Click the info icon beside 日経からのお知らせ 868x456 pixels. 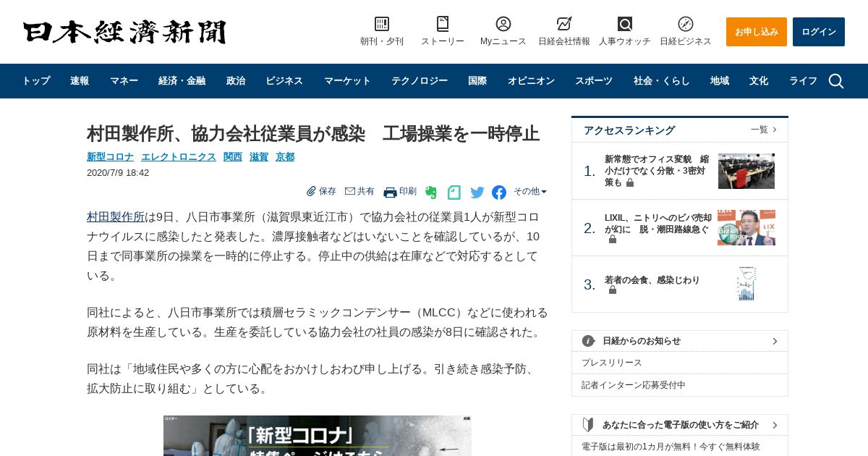(589, 341)
